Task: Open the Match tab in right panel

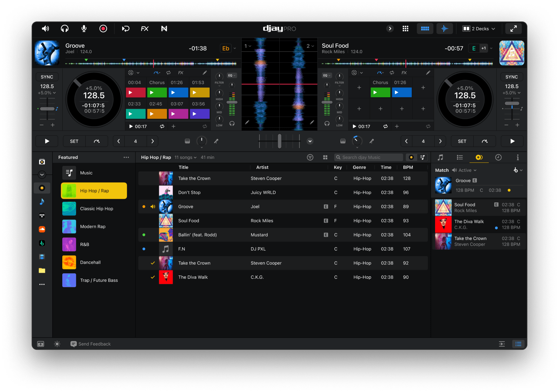Action: (479, 158)
